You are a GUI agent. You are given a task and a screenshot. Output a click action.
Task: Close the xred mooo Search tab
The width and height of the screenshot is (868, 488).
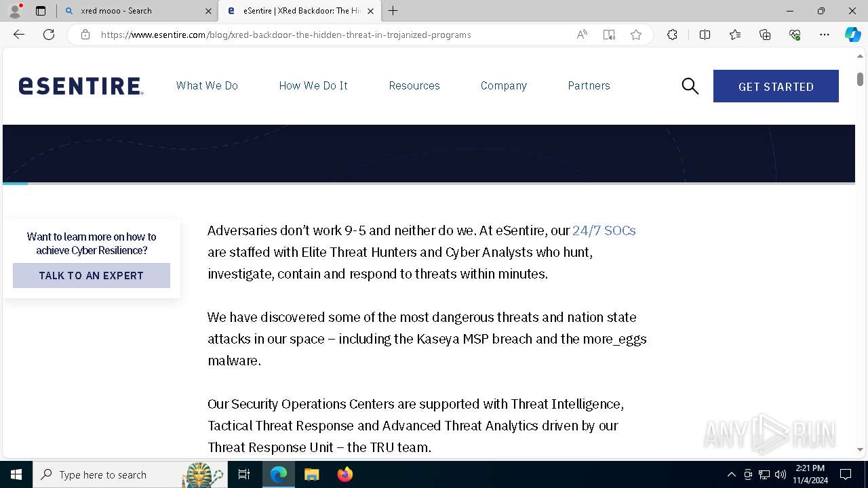coord(208,11)
